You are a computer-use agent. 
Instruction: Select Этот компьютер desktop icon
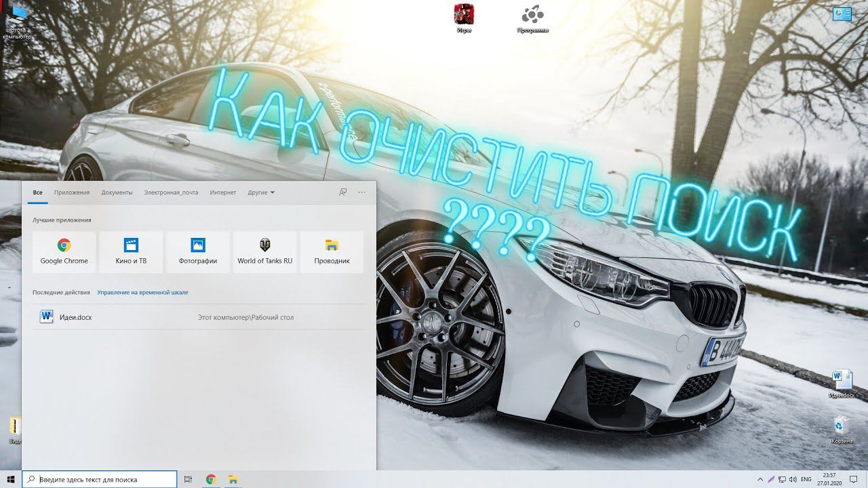click(16, 22)
